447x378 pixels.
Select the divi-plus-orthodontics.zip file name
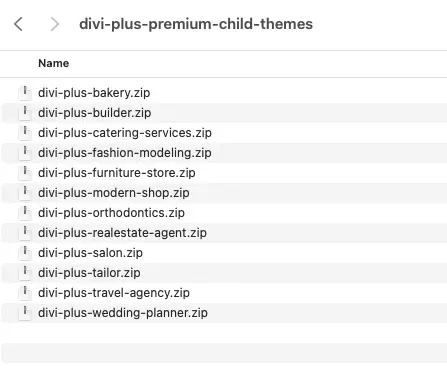click(111, 213)
